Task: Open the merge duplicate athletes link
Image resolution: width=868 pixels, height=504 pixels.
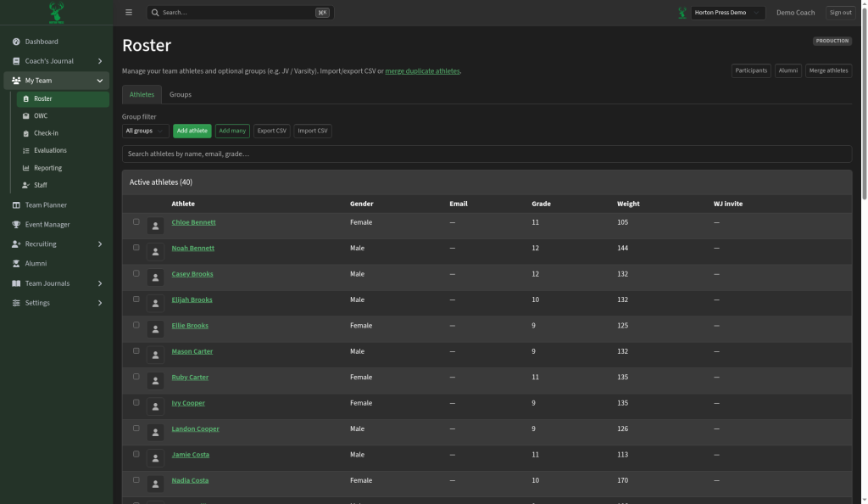Action: tap(422, 71)
